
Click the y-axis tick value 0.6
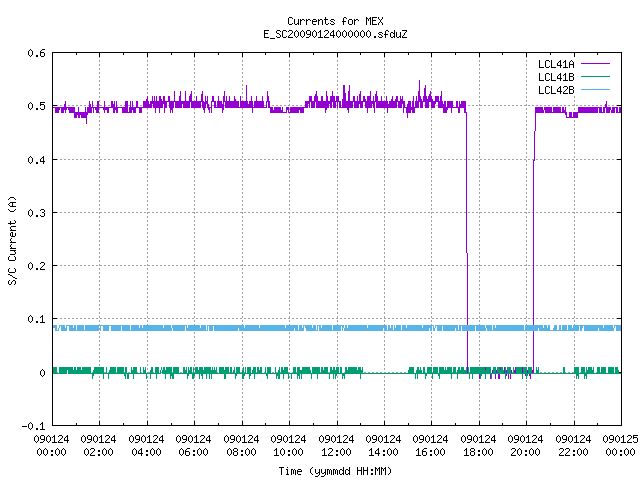click(36, 53)
